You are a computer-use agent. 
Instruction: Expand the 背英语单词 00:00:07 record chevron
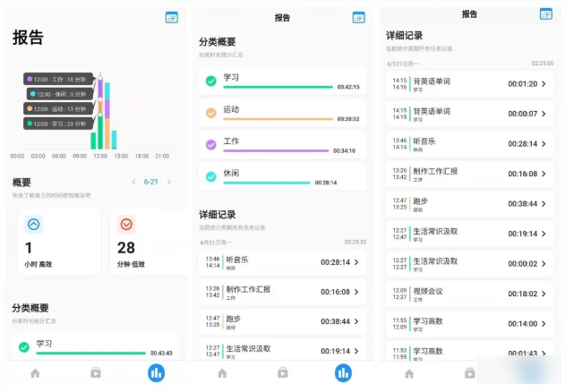[544, 114]
